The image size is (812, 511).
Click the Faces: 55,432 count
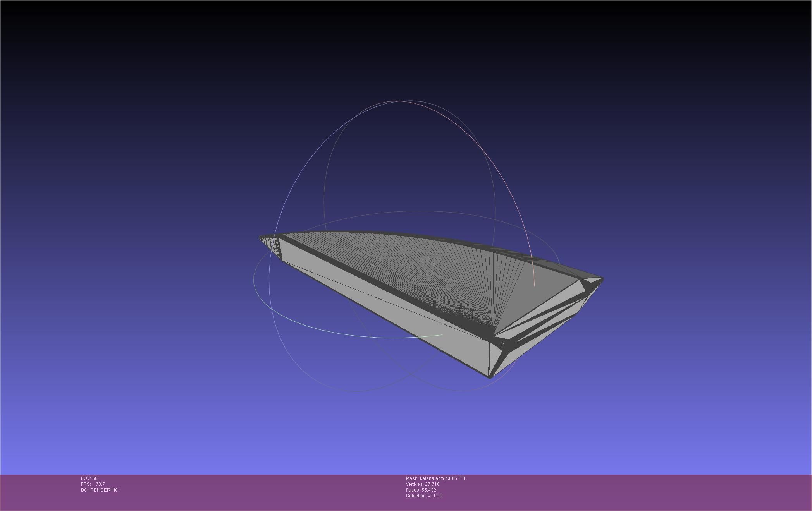pyautogui.click(x=421, y=490)
